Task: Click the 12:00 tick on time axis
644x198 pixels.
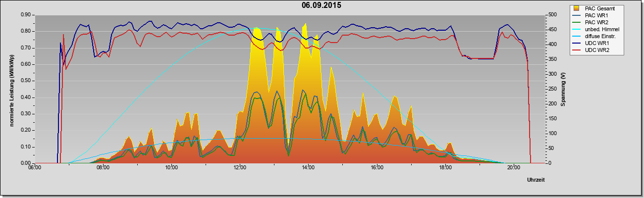Action: (239, 167)
